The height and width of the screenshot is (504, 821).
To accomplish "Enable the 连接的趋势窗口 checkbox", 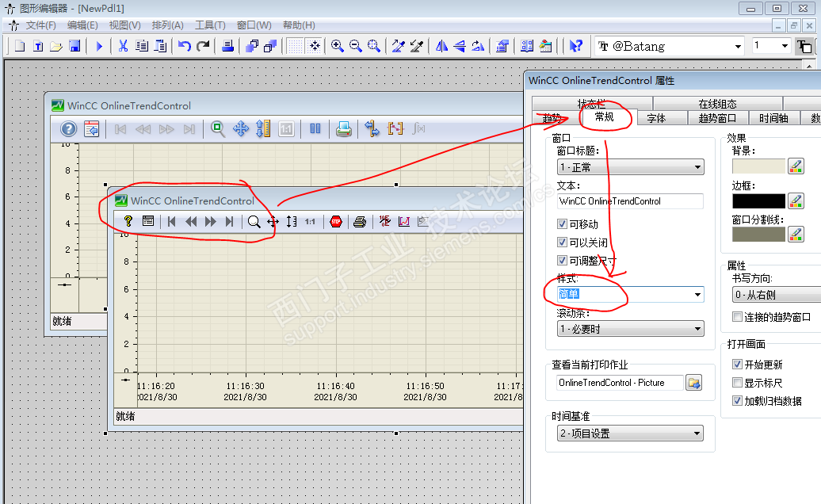I will tap(737, 317).
